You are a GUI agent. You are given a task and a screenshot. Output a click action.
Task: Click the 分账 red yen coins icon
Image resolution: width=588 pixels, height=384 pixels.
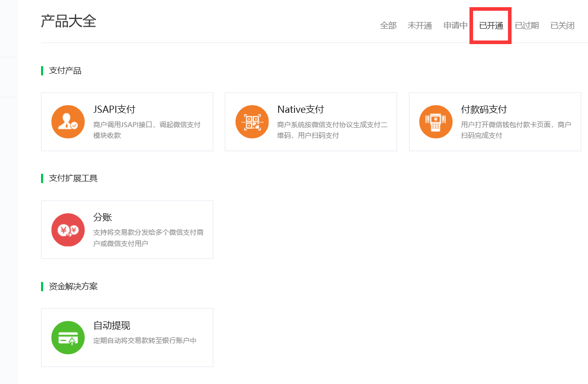68,230
